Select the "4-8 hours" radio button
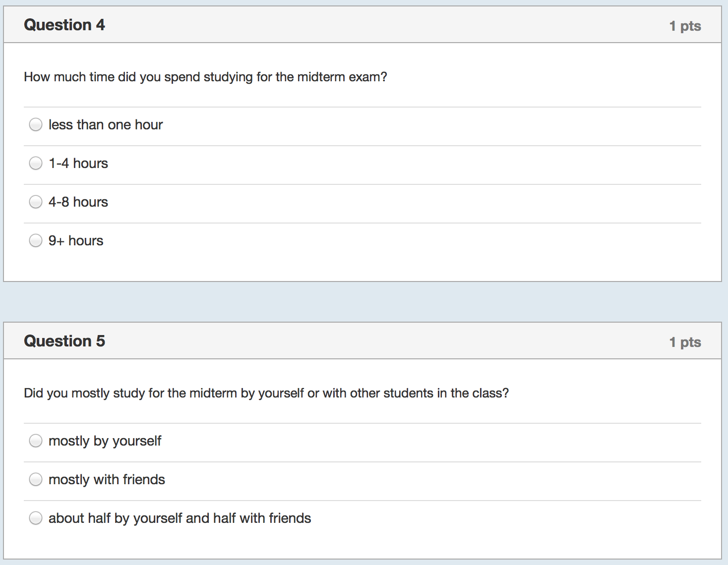This screenshot has height=565, width=728. tap(36, 202)
